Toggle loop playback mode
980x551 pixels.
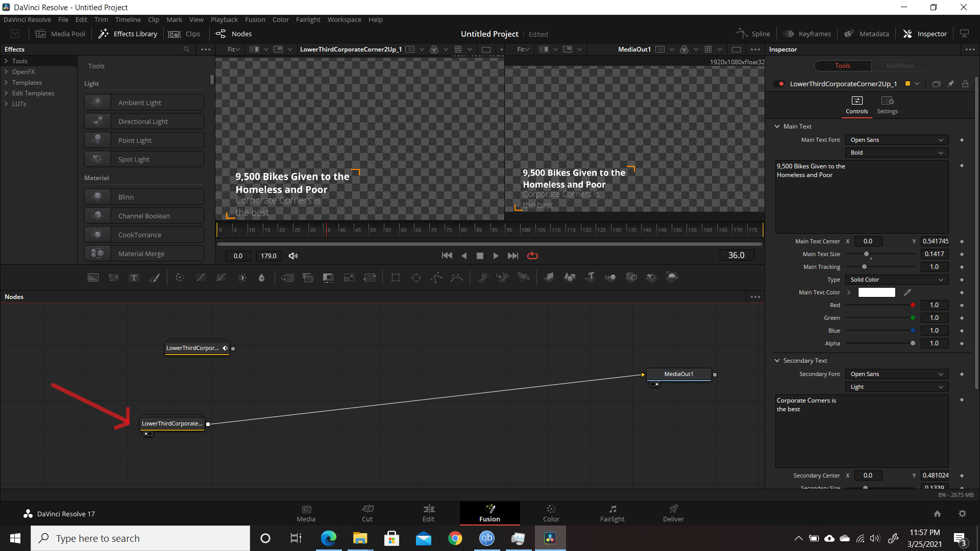(x=532, y=256)
